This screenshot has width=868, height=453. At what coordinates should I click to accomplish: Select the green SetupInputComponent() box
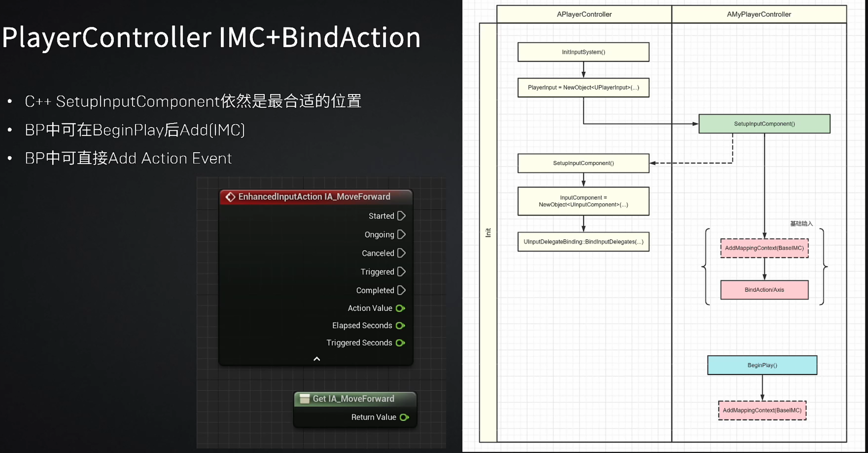[764, 124]
